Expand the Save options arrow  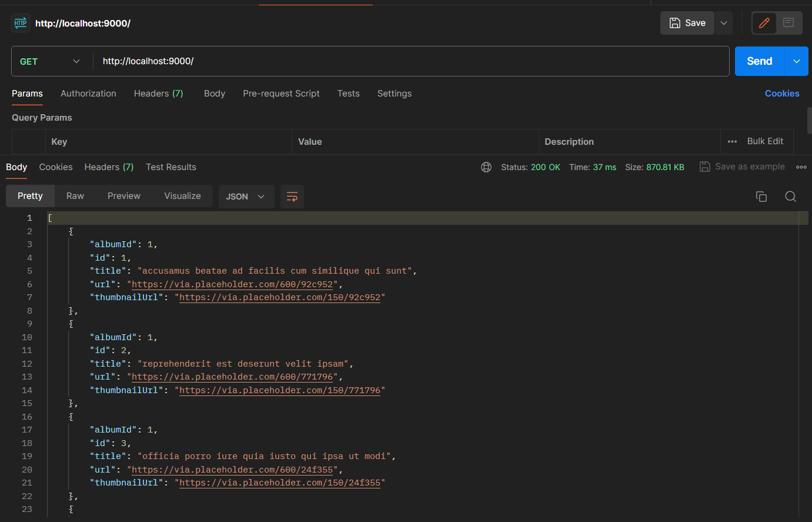click(724, 23)
